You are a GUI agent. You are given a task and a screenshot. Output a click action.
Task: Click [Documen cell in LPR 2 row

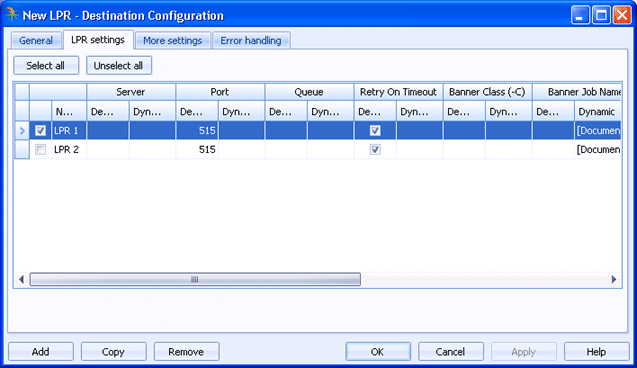[x=598, y=149]
